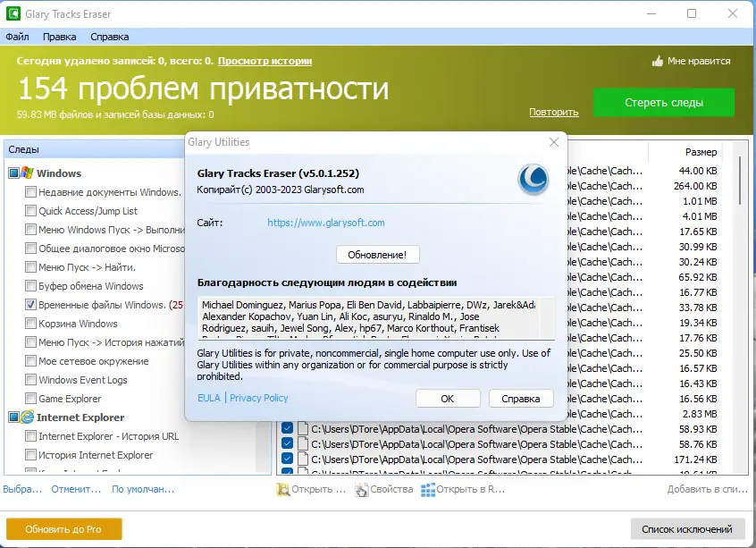The height and width of the screenshot is (548, 756).
Task: Click Просмотр истории link
Action: click(x=265, y=62)
